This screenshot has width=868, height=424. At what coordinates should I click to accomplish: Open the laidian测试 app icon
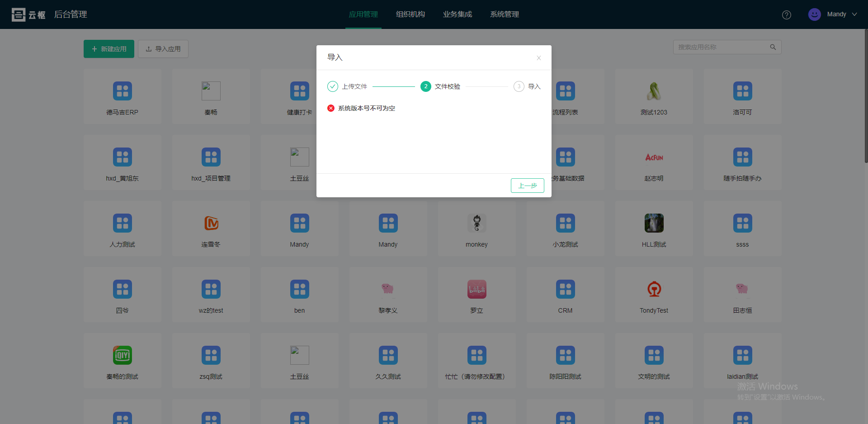click(743, 355)
